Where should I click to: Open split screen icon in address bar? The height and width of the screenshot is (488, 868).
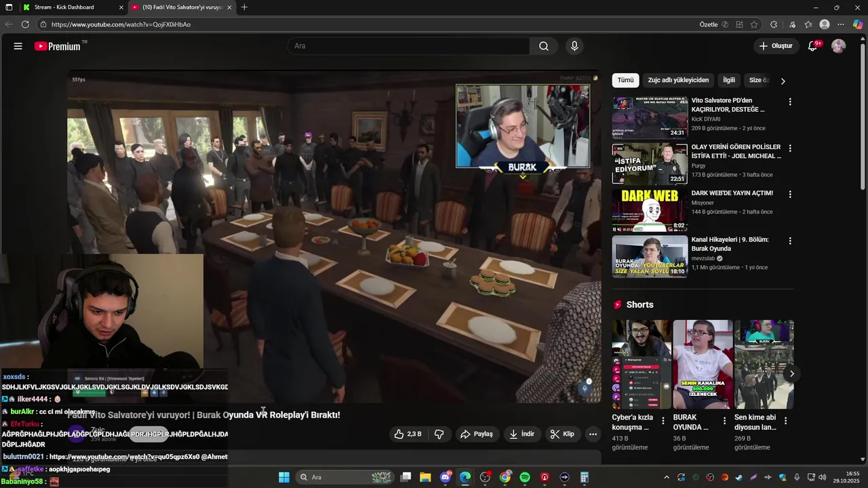[740, 24]
